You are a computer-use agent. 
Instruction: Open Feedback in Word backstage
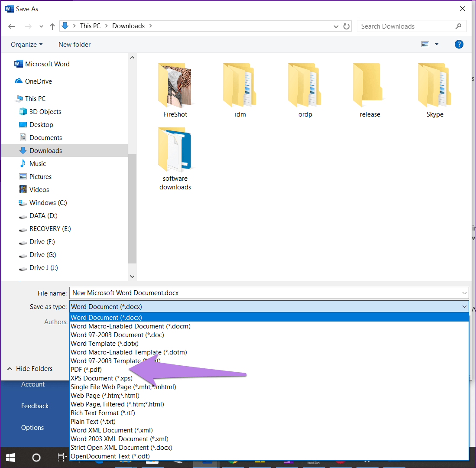click(x=35, y=406)
